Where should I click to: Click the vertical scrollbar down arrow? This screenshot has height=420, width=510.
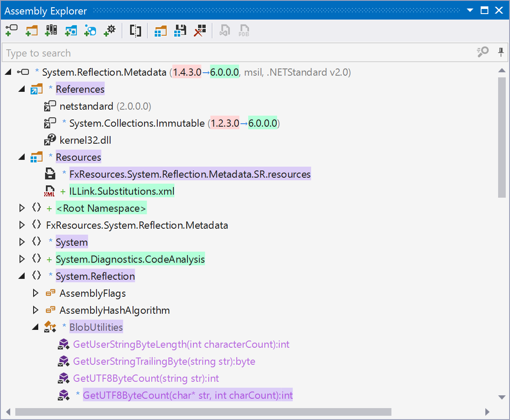click(501, 397)
